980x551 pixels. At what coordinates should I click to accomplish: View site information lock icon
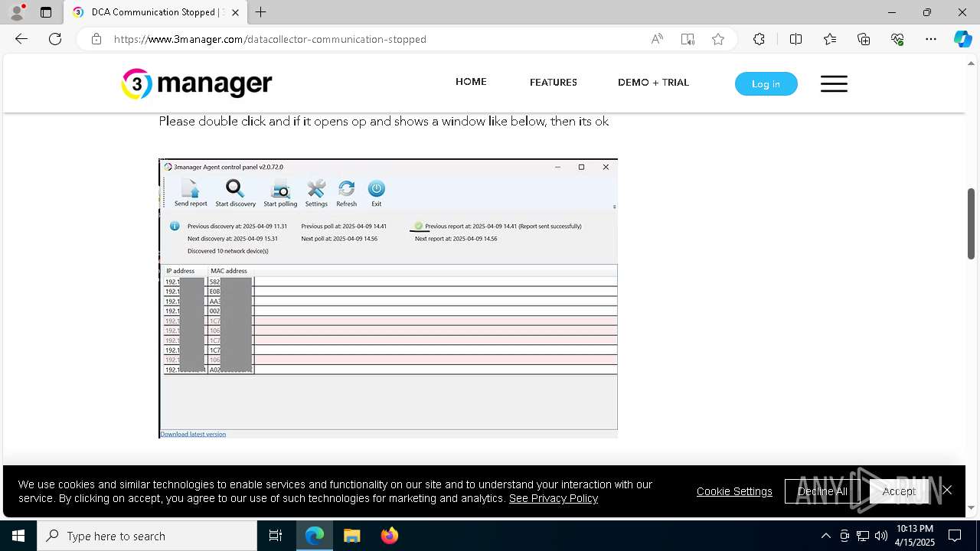click(x=96, y=39)
